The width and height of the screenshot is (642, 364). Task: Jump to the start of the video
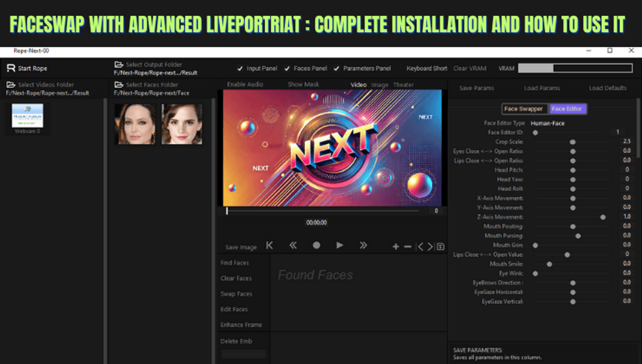coord(270,245)
